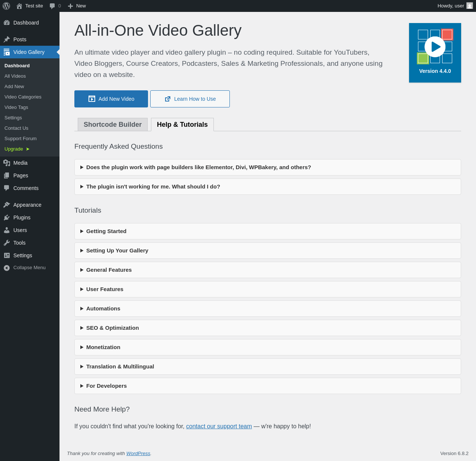Click the Add New Video button

tap(111, 99)
